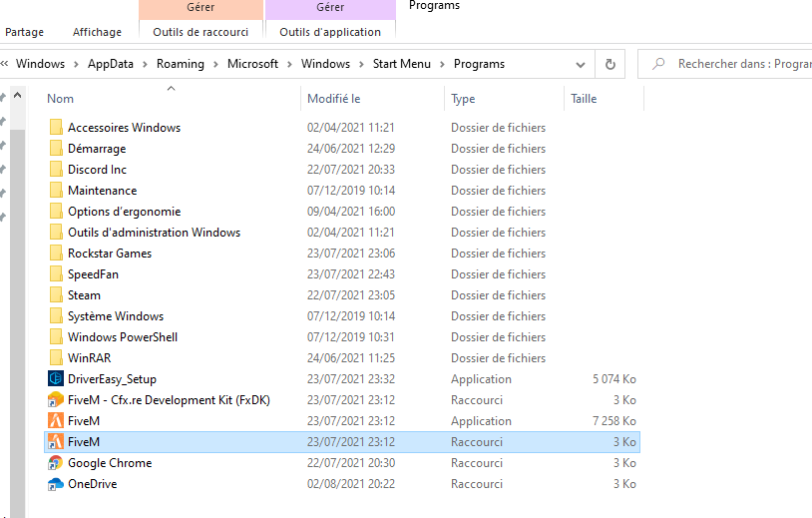Click the Rockstar Games folder icon
The height and width of the screenshot is (518, 812).
coord(56,254)
